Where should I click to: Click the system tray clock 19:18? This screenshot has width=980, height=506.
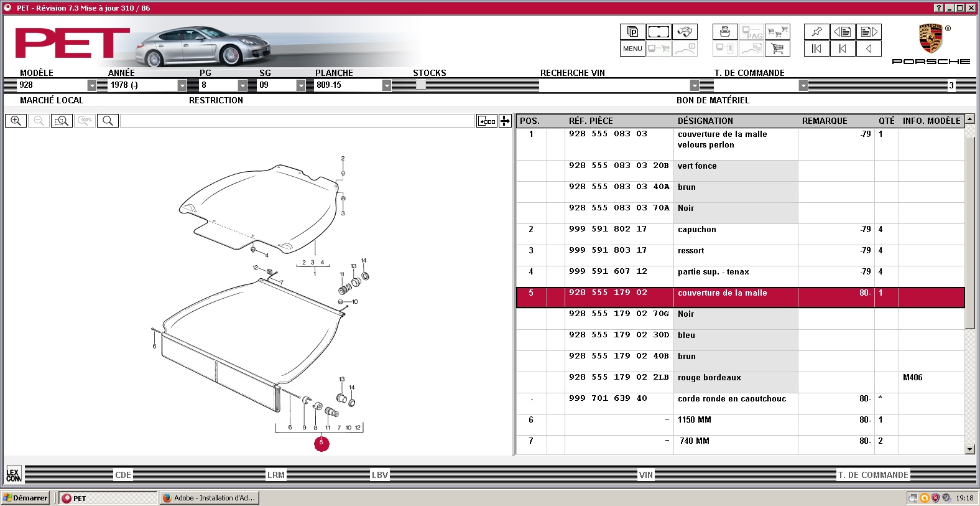pos(964,498)
